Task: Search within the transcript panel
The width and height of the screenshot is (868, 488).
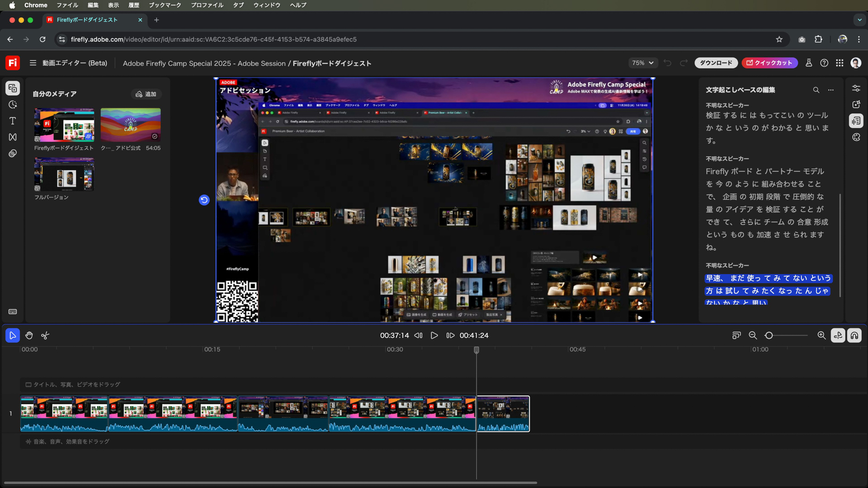Action: [816, 90]
